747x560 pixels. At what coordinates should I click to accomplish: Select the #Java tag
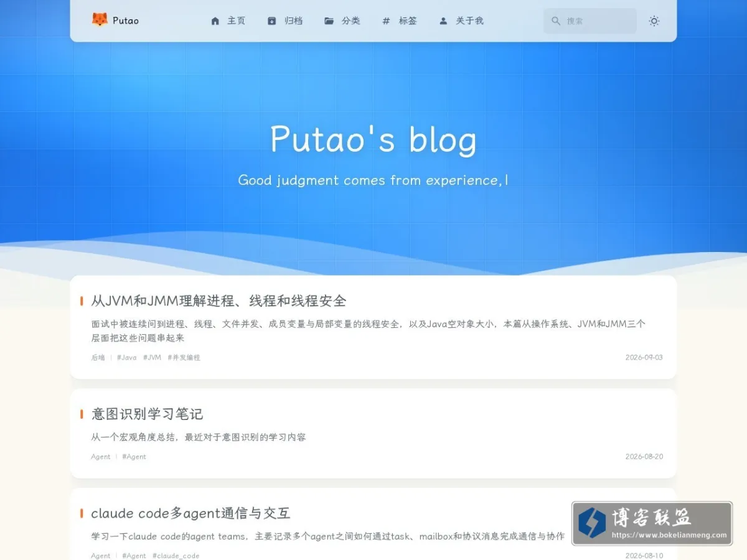[x=126, y=358]
